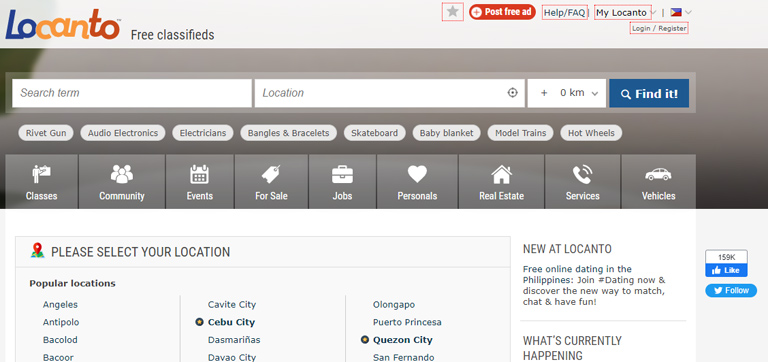Open the Classes category

coord(42,182)
